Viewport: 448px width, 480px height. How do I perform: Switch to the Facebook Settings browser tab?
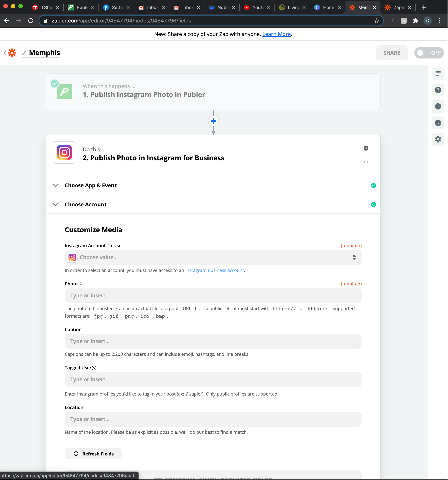point(116,7)
